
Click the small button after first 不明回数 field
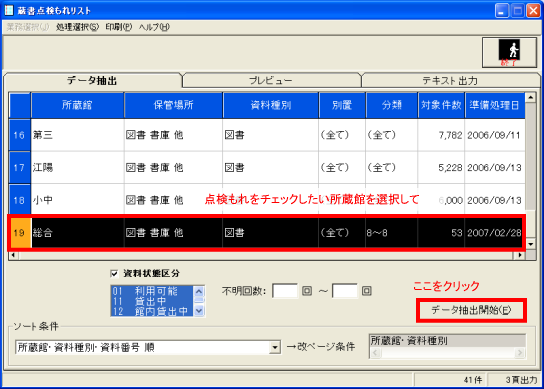307,291
